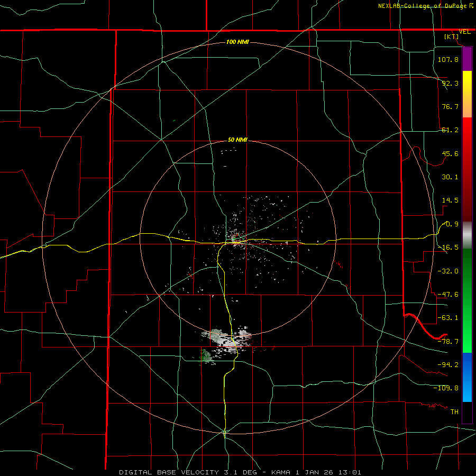Viewport: 476px width, 476px height.
Task: Pick the gray segment of the velocity scale
Action: (467, 235)
